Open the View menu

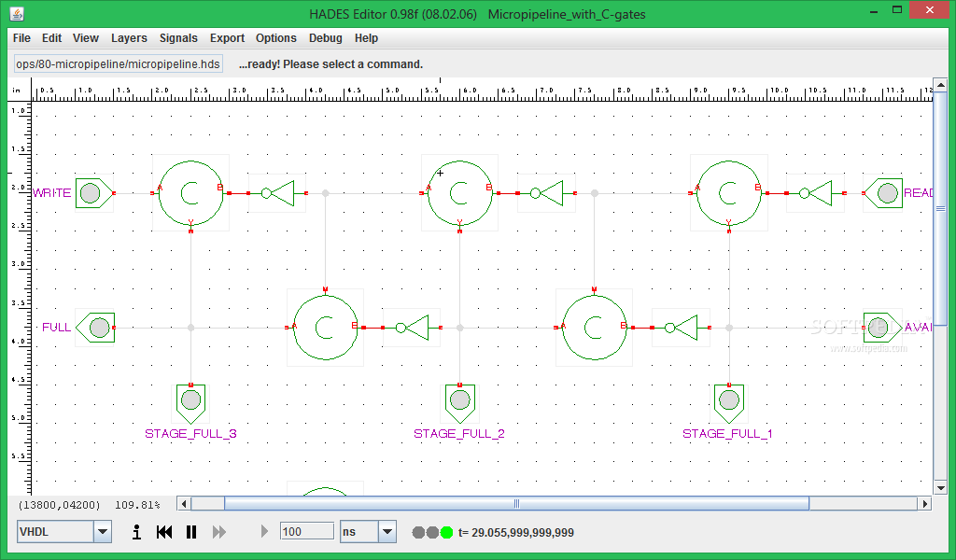85,37
